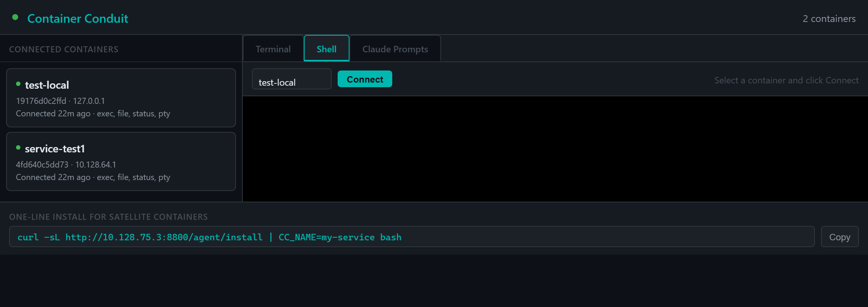Click 'Select a container and click Connect' hint

(x=786, y=80)
